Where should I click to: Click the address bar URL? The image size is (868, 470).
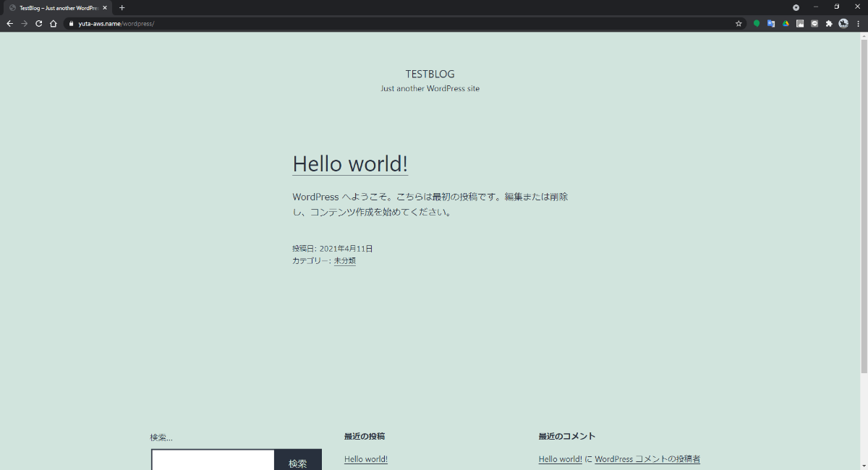click(x=116, y=23)
